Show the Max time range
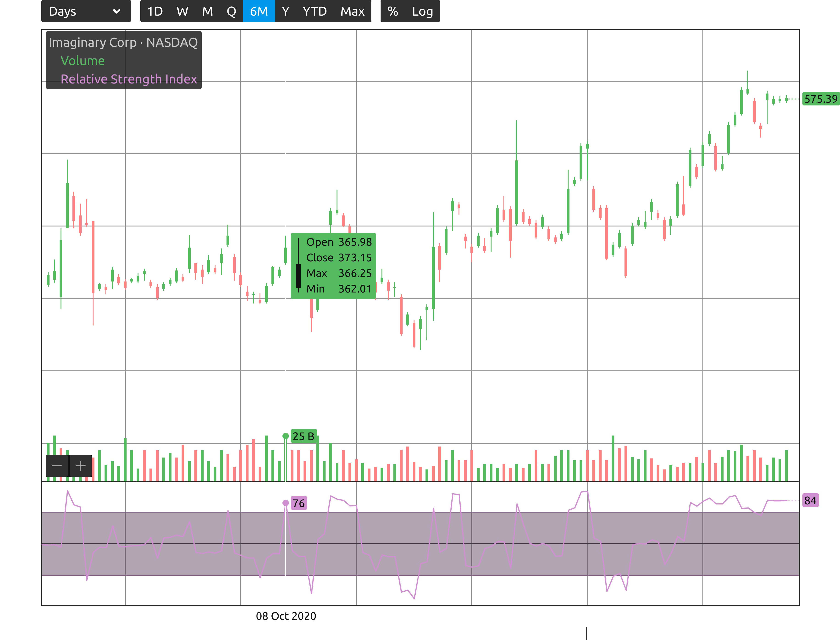The height and width of the screenshot is (640, 840). tap(352, 11)
